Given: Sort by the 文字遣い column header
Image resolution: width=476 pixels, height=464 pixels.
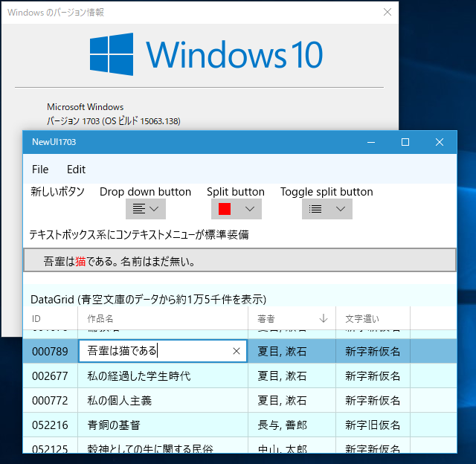Looking at the screenshot, I should point(373,319).
